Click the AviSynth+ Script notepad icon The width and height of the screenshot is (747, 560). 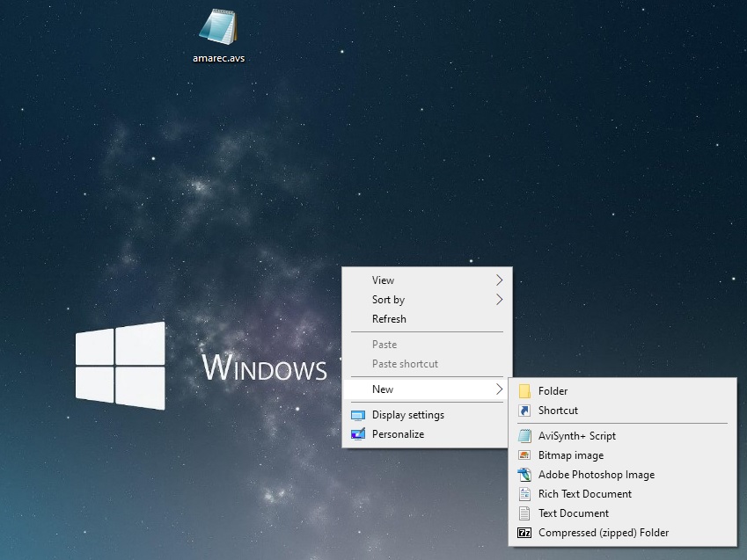[524, 436]
